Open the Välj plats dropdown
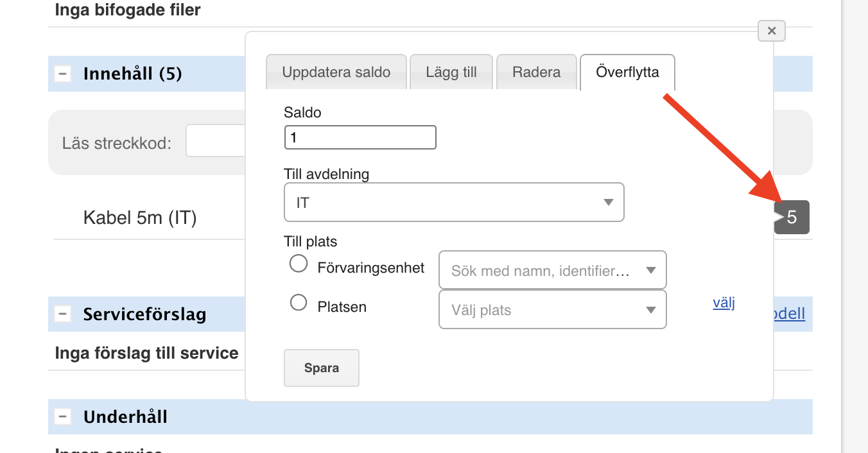The image size is (868, 453). tap(552, 310)
